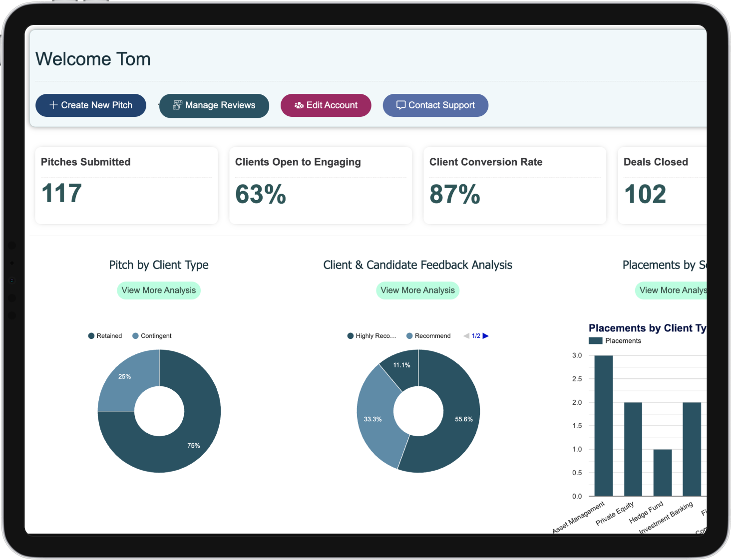Click the people icon on Edit Account button
The width and height of the screenshot is (731, 560).
[299, 105]
